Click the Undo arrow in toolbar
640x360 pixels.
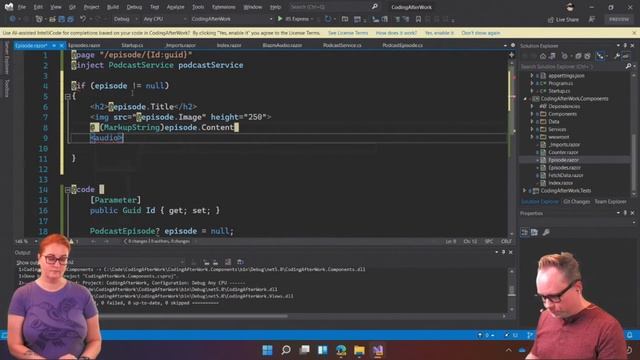[83, 19]
